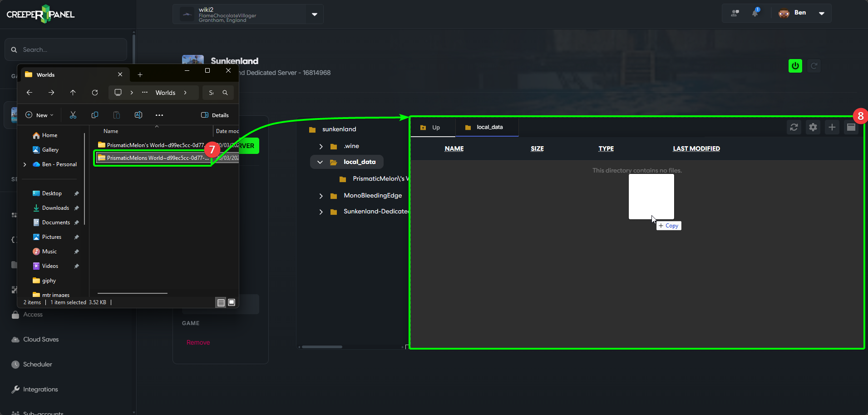The image size is (868, 415).
Task: Expand the .wine folder tree node
Action: pos(321,147)
